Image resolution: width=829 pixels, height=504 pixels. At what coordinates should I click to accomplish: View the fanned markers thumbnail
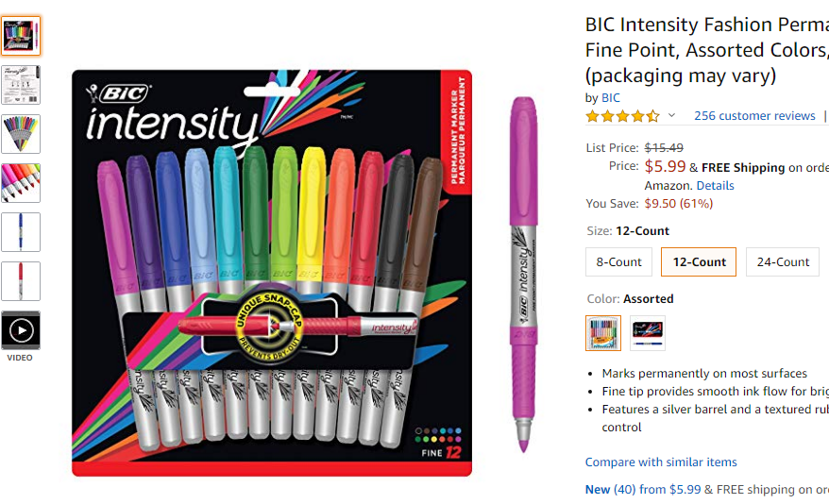click(21, 134)
